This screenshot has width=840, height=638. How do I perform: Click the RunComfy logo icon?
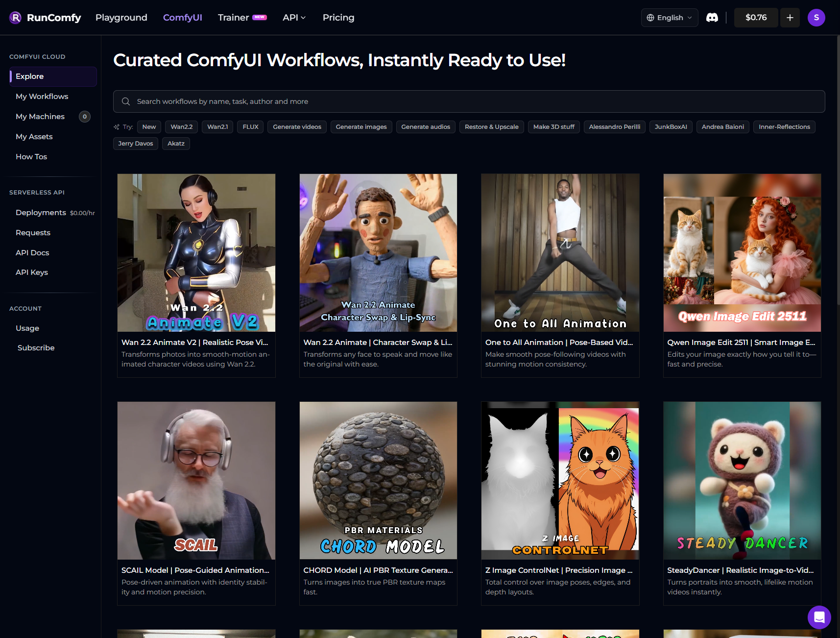[15, 18]
